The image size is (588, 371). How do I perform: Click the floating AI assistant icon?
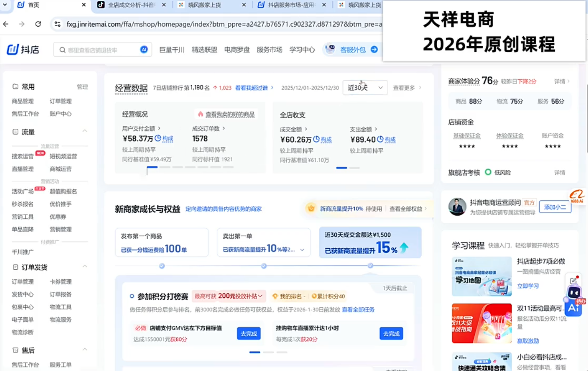click(x=573, y=308)
